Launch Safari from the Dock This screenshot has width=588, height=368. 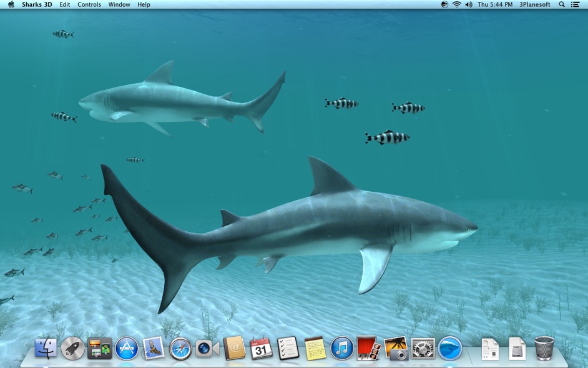tap(179, 350)
